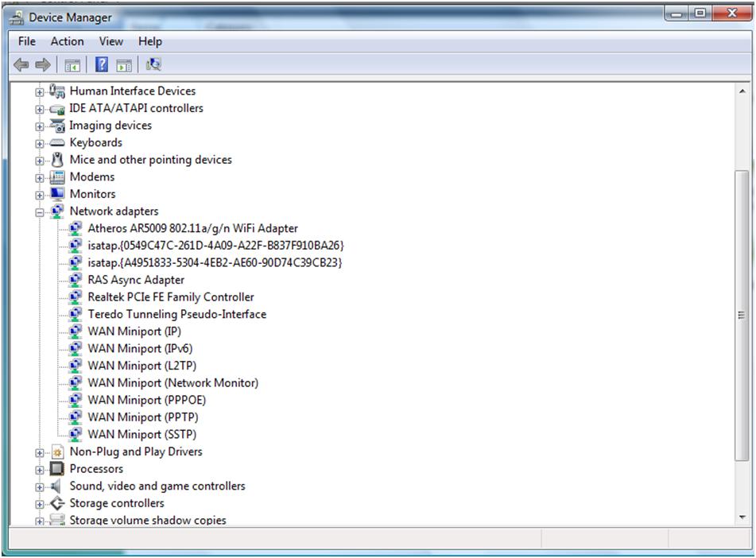This screenshot has width=756, height=558.
Task: Click the icon beside WAN Miniport (PPPOE)
Action: point(76,401)
